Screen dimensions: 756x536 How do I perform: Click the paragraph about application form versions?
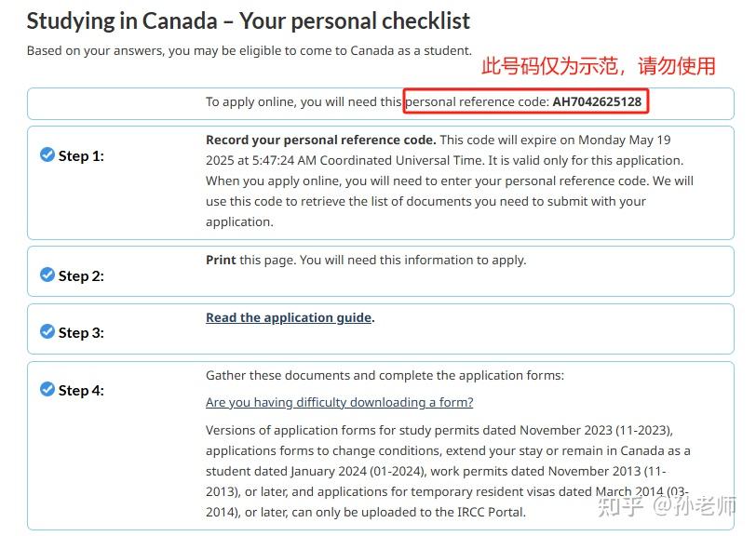(448, 471)
